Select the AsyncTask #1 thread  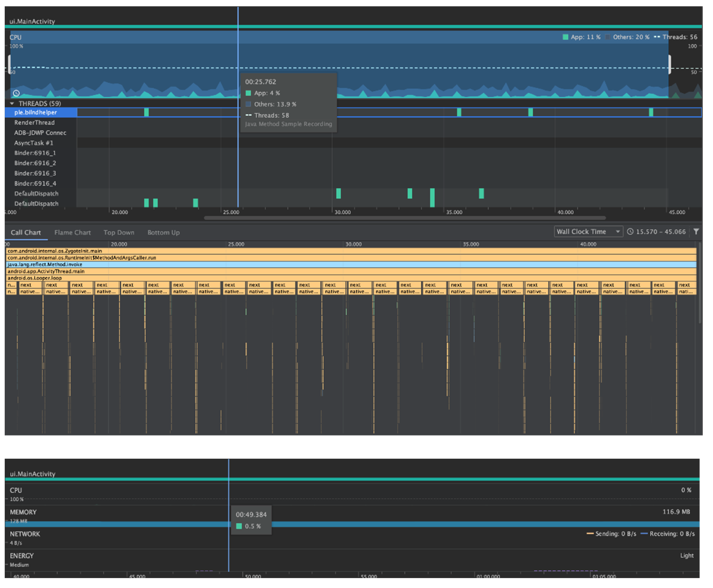click(34, 143)
